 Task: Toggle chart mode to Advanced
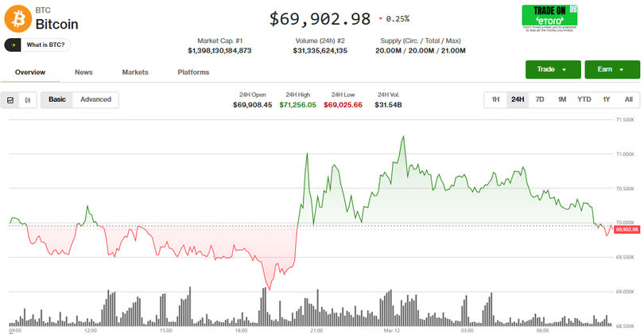(x=95, y=99)
